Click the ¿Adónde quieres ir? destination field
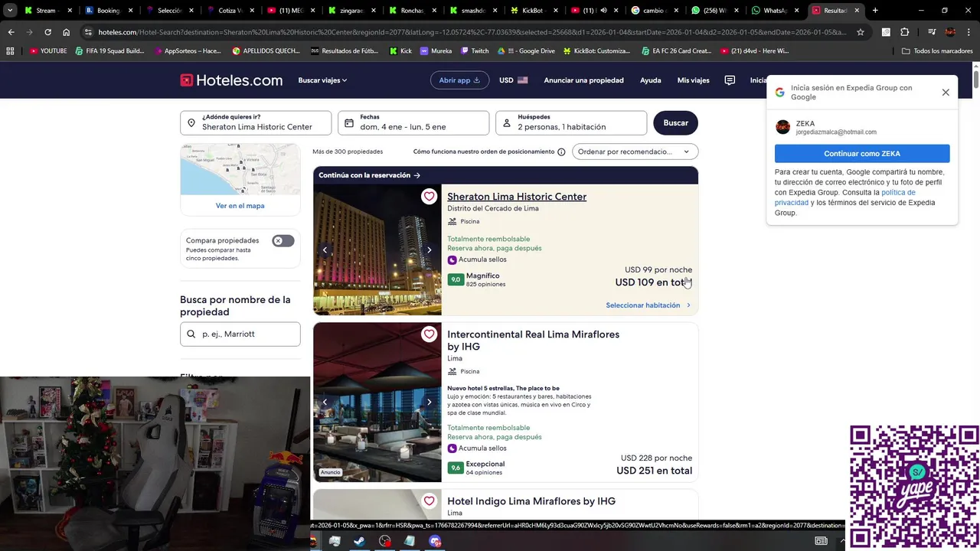Screen dimensions: 980x551 (x=256, y=122)
